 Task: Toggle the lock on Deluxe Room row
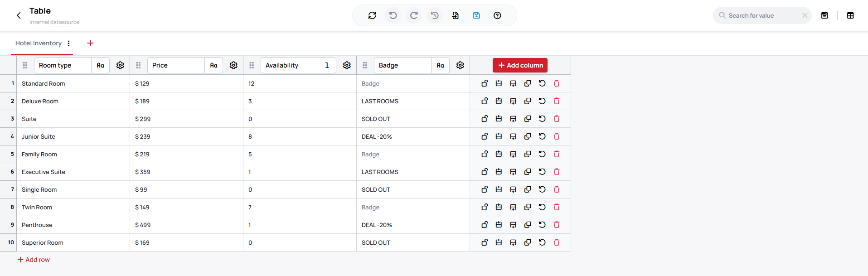point(485,101)
